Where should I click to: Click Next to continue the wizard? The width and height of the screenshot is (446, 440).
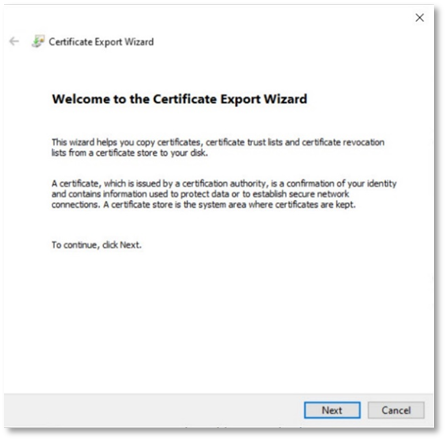[x=332, y=410]
